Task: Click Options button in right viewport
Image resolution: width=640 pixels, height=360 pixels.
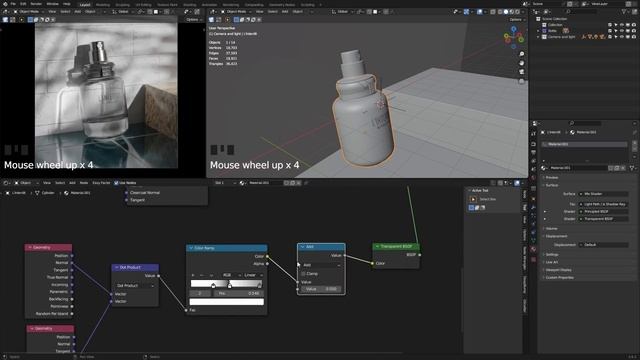Action: [516, 20]
